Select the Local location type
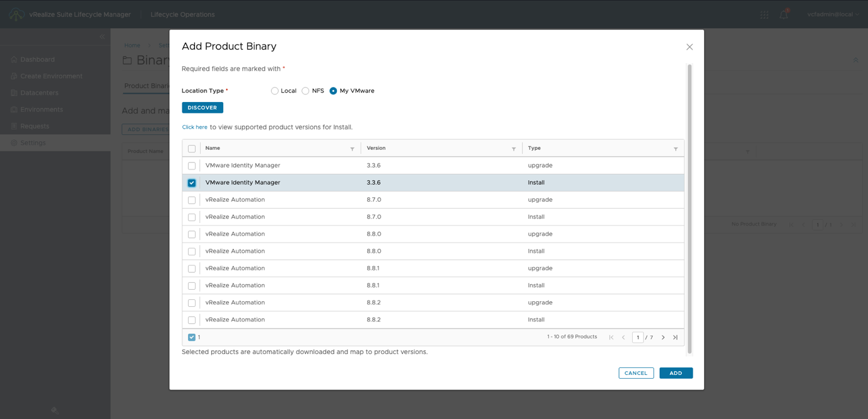Image resolution: width=868 pixels, height=419 pixels. pyautogui.click(x=274, y=91)
